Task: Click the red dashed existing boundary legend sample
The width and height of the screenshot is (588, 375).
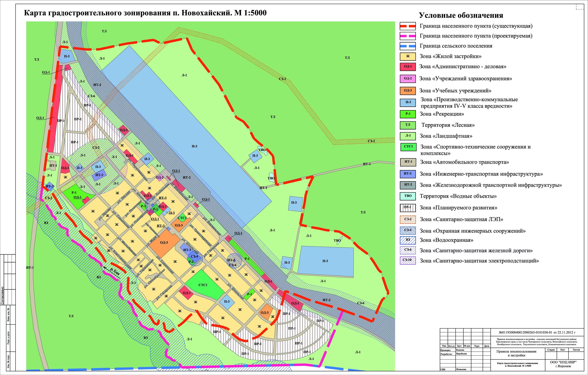Action: 407,26
